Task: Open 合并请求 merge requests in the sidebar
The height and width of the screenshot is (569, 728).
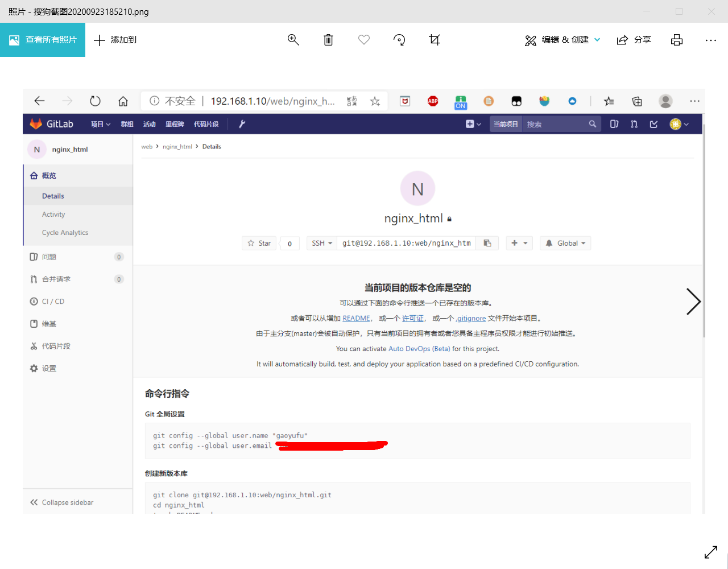Action: point(78,279)
